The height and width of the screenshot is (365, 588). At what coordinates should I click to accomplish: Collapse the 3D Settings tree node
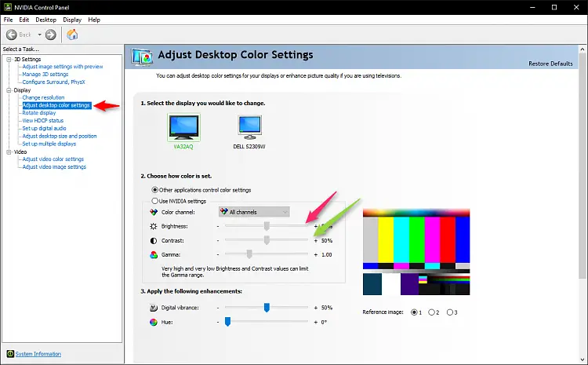coord(9,60)
